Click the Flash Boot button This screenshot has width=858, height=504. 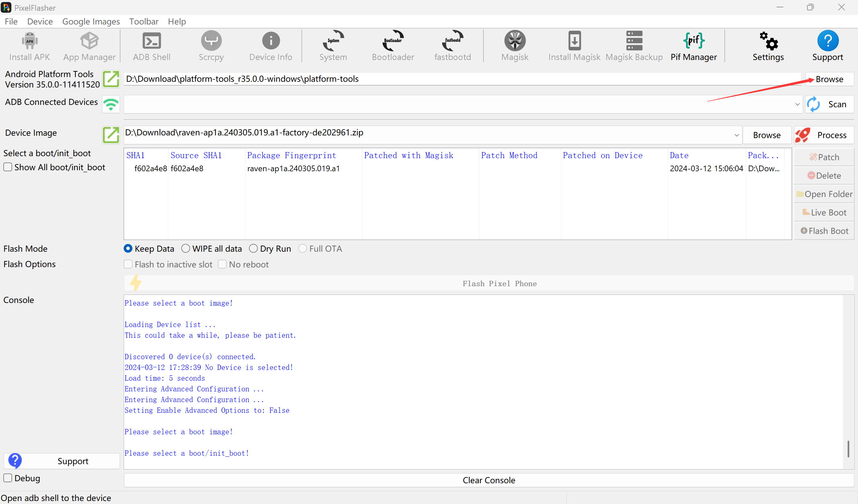pyautogui.click(x=824, y=231)
